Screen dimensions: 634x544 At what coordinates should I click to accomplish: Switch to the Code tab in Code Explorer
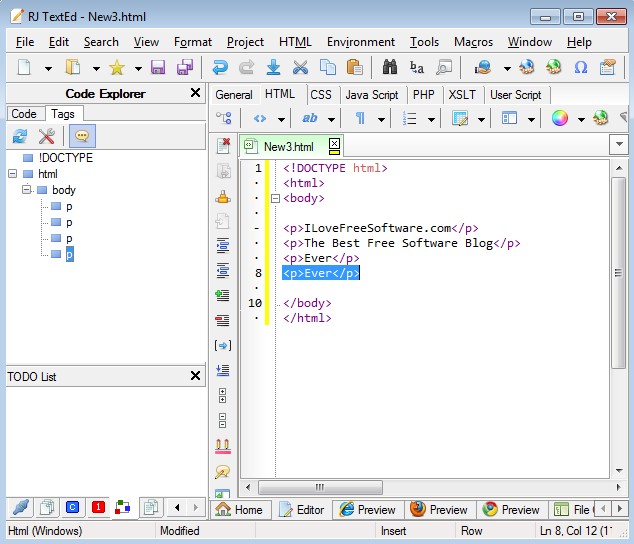point(24,114)
